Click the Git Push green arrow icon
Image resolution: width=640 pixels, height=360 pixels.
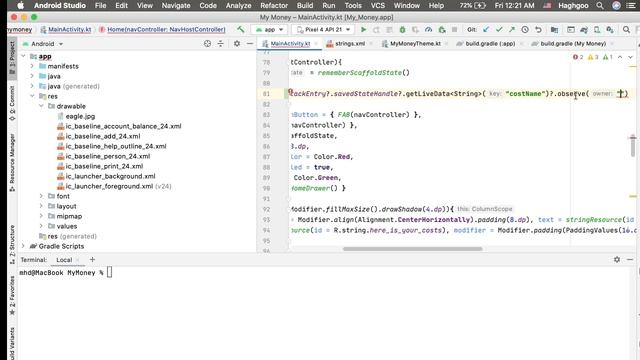tap(512, 30)
